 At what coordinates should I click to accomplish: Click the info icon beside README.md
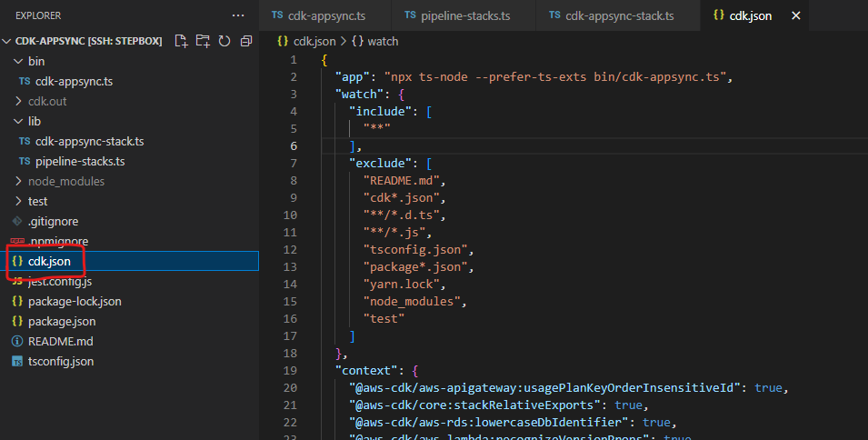17,342
